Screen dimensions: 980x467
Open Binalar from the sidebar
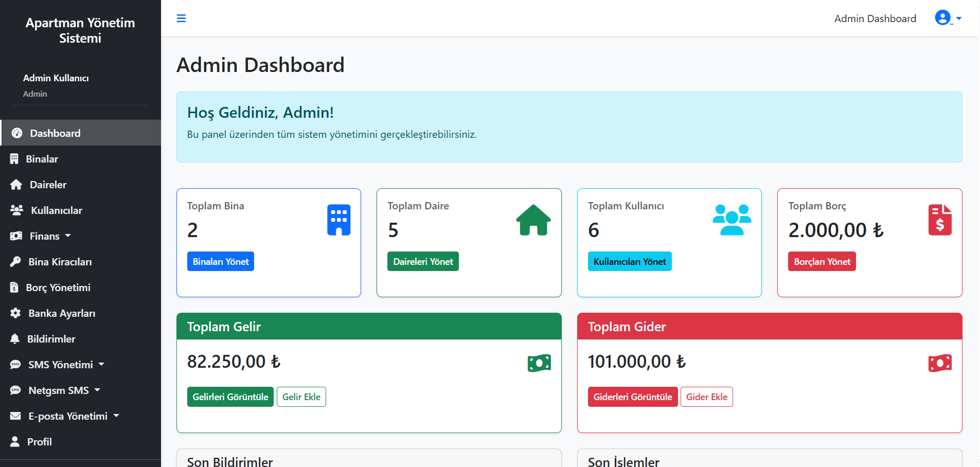42,159
